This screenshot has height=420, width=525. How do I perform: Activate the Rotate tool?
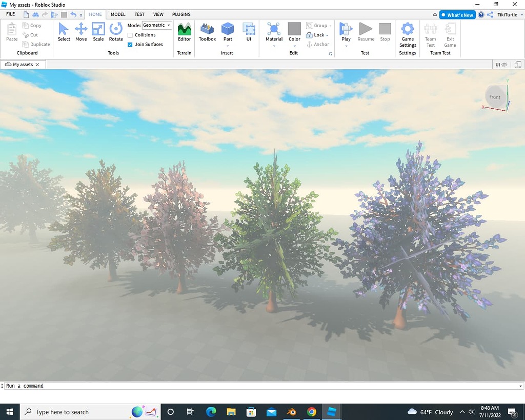point(116,32)
